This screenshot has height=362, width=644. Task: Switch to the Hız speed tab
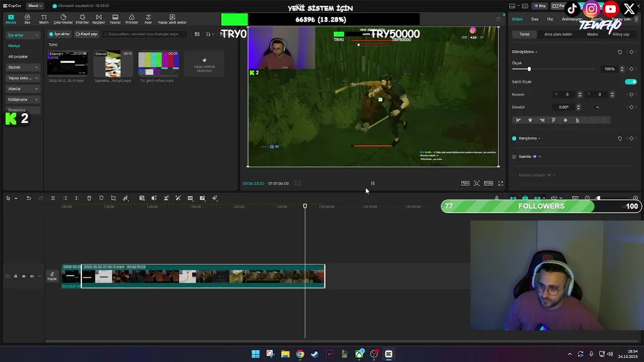(x=550, y=19)
